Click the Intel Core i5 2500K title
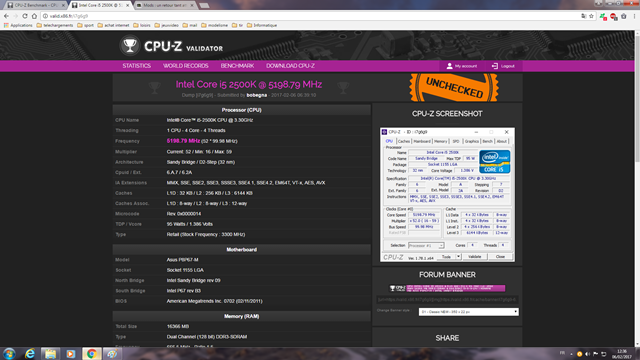This screenshot has width=640, height=360. click(249, 84)
